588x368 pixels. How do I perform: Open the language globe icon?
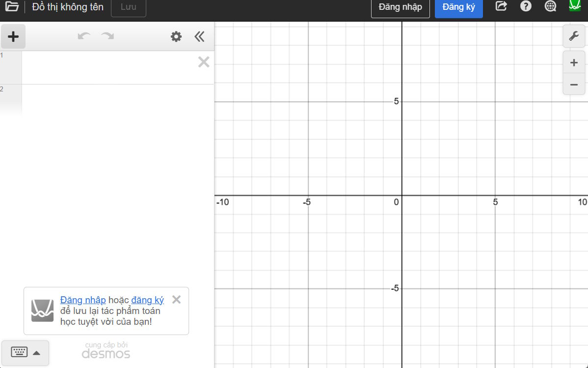(x=550, y=6)
